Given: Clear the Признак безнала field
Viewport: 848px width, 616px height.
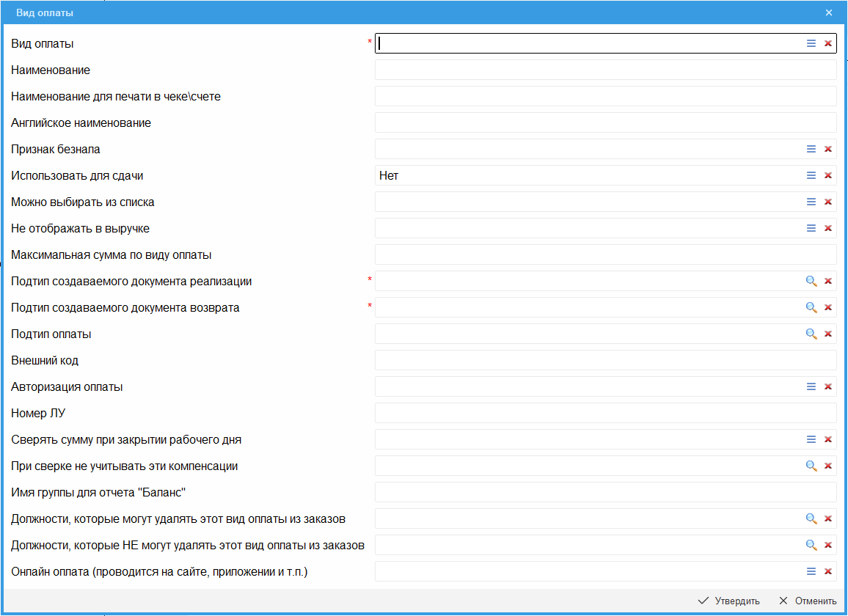Looking at the screenshot, I should [828, 149].
